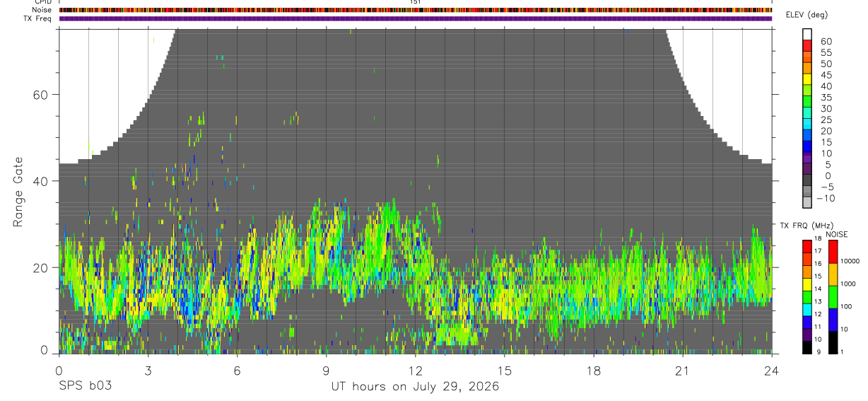Click the purple TX Freq strip
The image size is (868, 401).
point(416,19)
